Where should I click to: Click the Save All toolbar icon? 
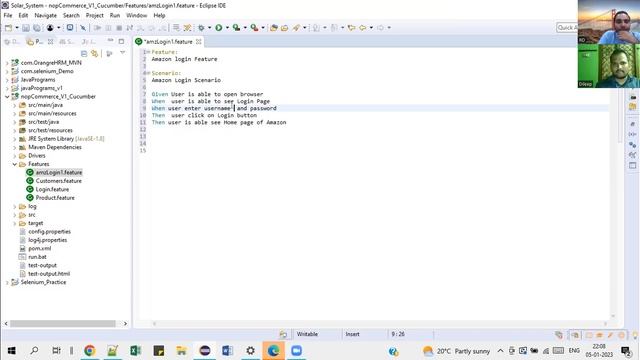pos(37,28)
